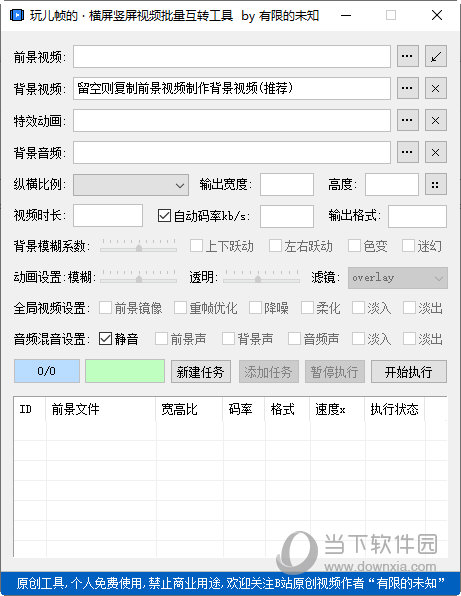The height and width of the screenshot is (596, 461).
Task: Clear the 背景音频 field with X button
Action: [x=436, y=152]
